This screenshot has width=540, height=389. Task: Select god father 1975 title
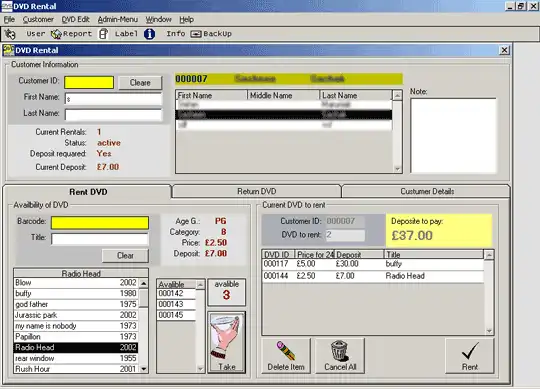pyautogui.click(x=76, y=304)
